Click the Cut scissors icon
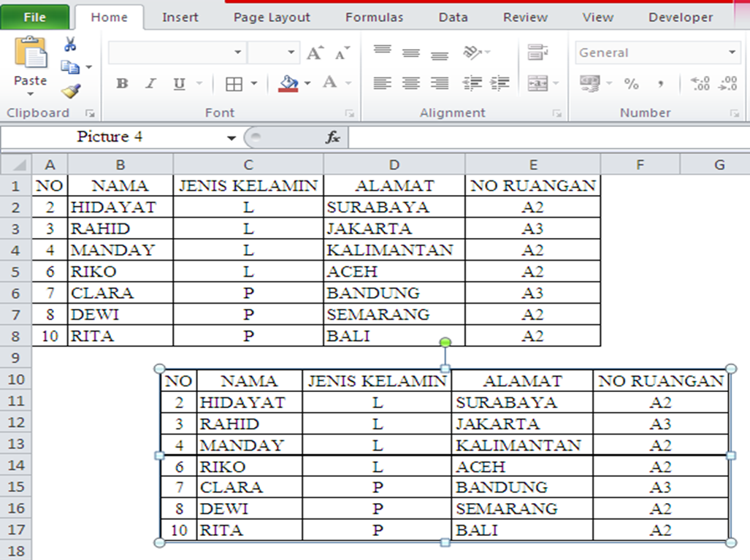Viewport: 750px width, 560px height. [70, 42]
